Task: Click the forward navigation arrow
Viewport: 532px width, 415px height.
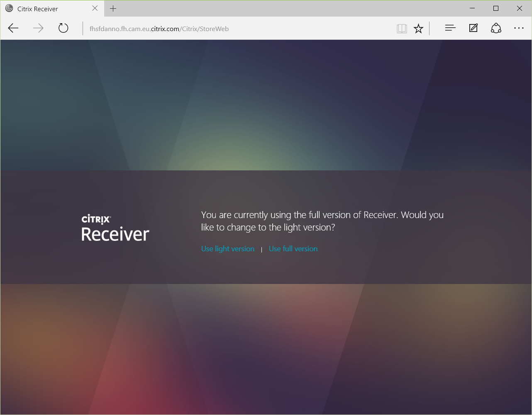Action: tap(38, 28)
